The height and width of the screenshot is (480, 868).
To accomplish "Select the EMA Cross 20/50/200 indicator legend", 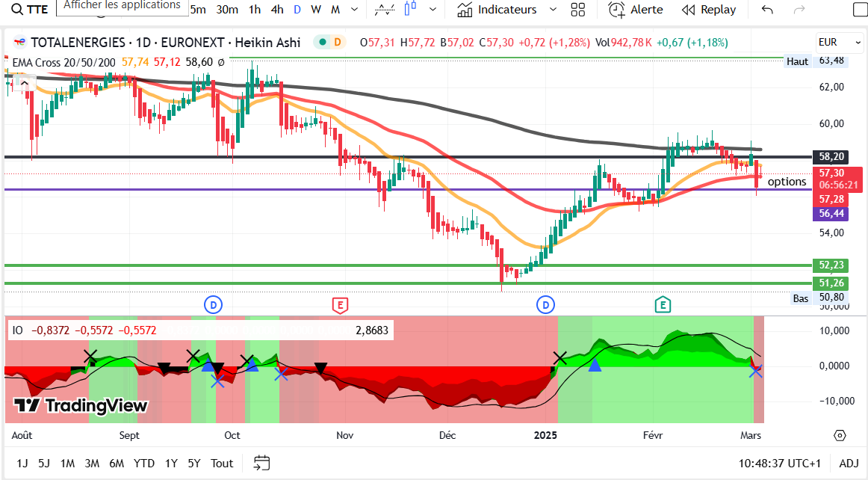I will [63, 62].
